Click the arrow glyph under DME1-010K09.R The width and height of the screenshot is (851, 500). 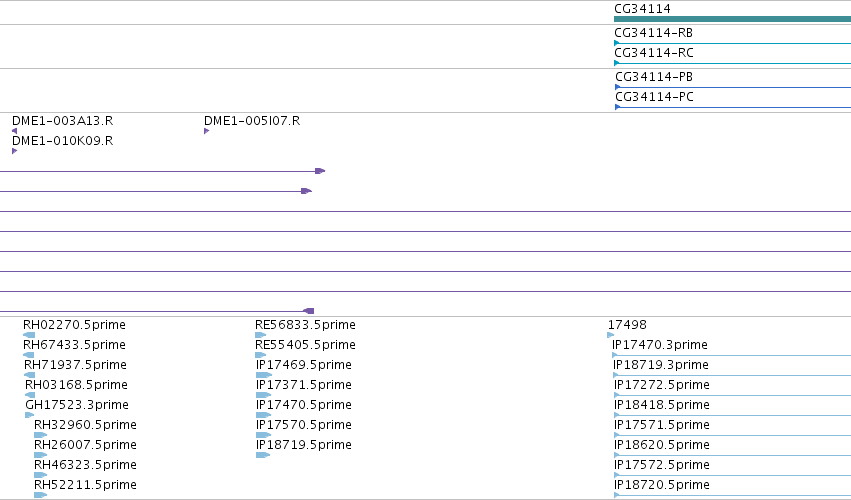coord(15,151)
